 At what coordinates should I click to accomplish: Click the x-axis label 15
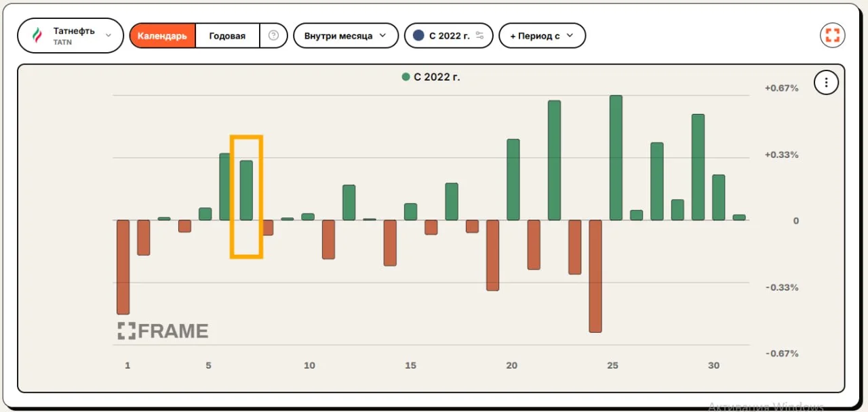tap(410, 365)
